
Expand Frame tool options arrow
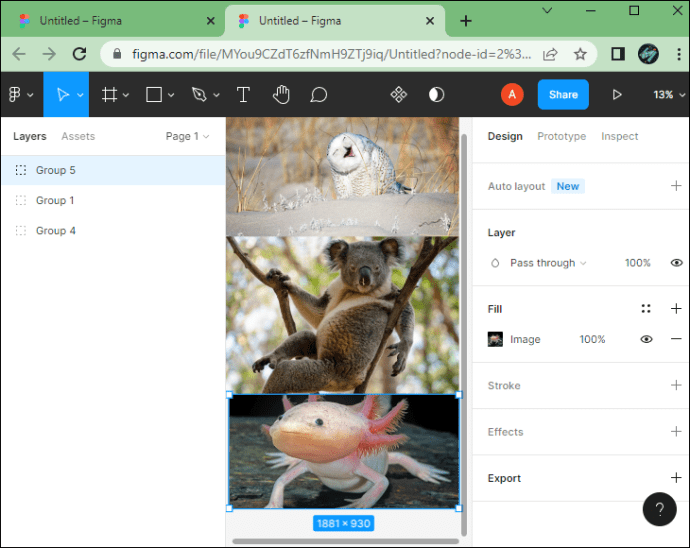point(126,95)
